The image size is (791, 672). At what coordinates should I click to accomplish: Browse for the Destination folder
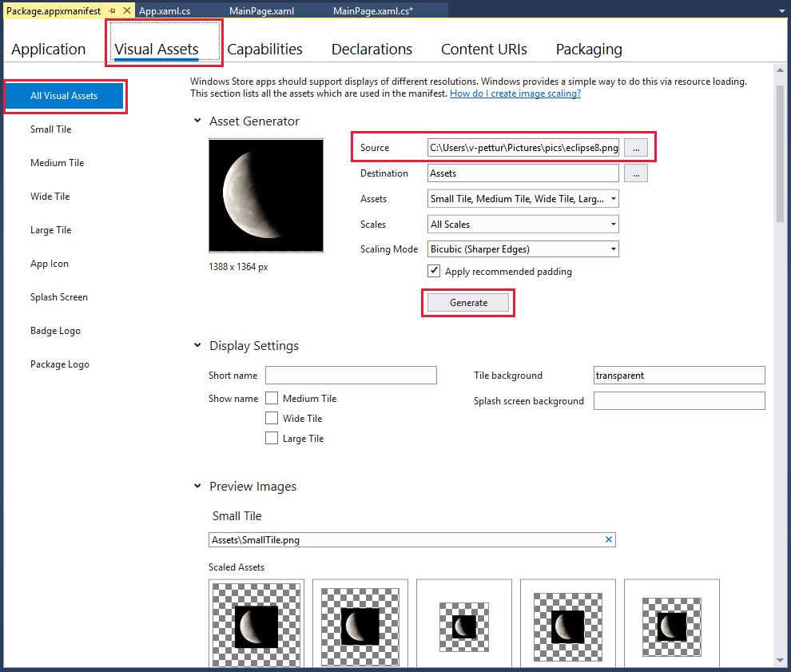pos(636,173)
